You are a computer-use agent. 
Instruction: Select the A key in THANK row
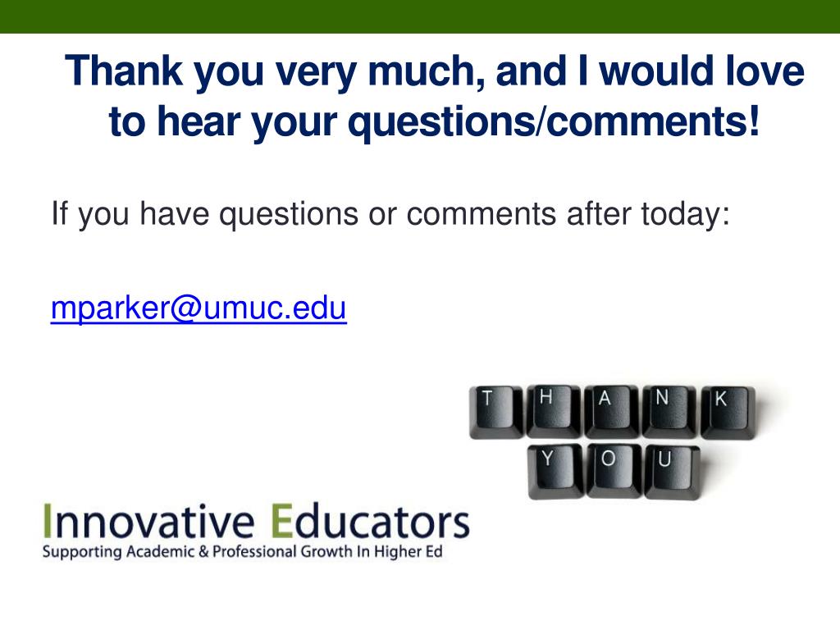click(612, 412)
